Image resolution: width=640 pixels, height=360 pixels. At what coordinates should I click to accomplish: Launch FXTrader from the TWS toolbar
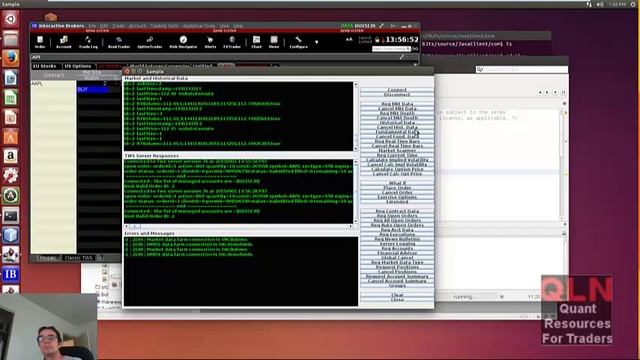point(232,42)
